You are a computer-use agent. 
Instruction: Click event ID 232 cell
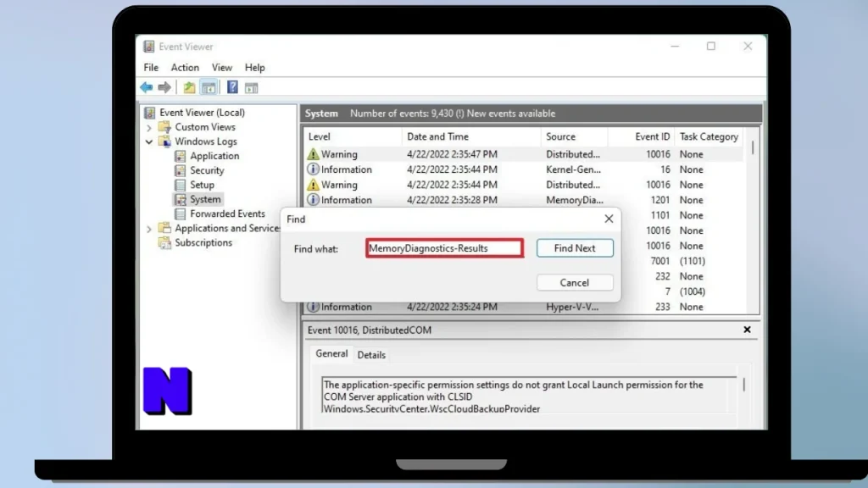click(663, 276)
